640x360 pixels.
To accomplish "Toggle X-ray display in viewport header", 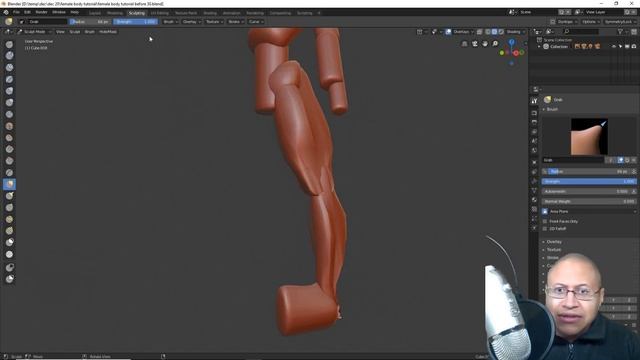I will click(480, 32).
